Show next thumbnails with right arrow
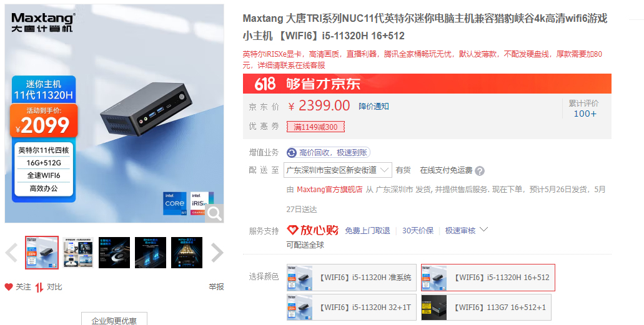This screenshot has width=644, height=325. tap(217, 253)
